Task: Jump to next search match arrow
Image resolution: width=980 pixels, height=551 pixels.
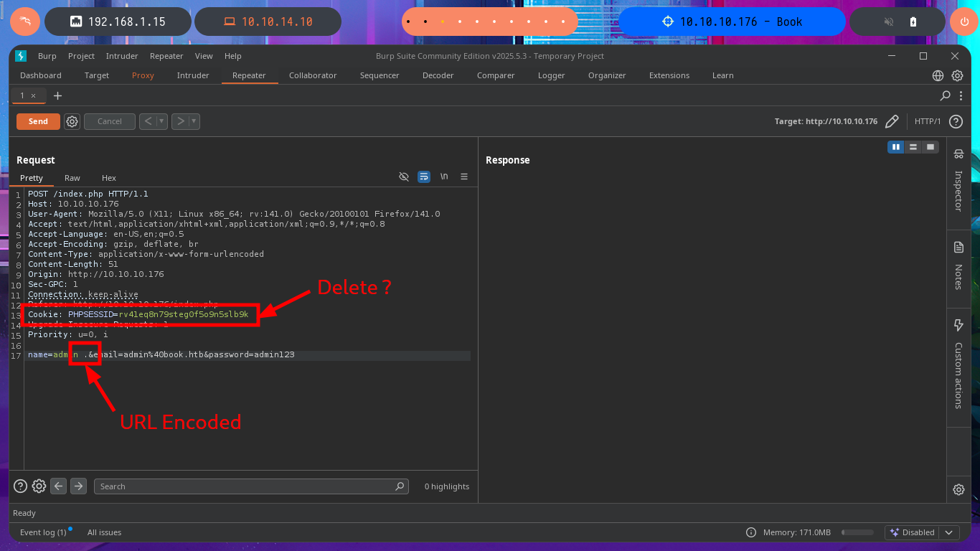Action: [x=79, y=486]
